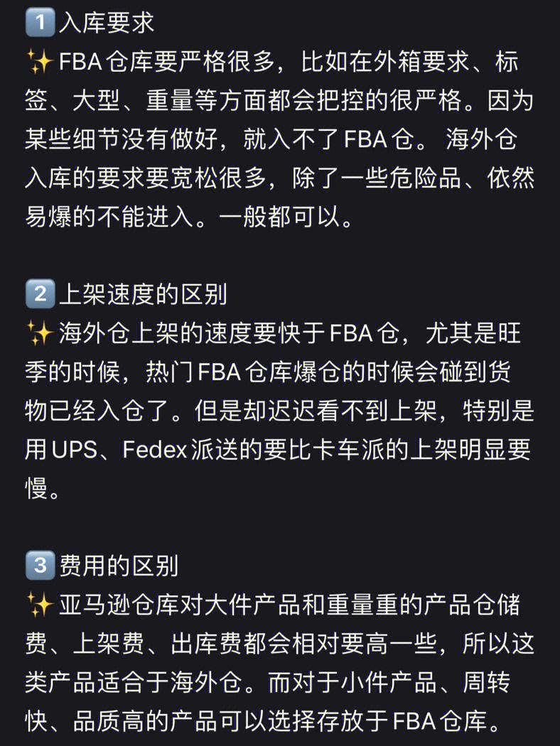
Task: Click the phrase 易爆的不能进入
Action: click(x=109, y=217)
